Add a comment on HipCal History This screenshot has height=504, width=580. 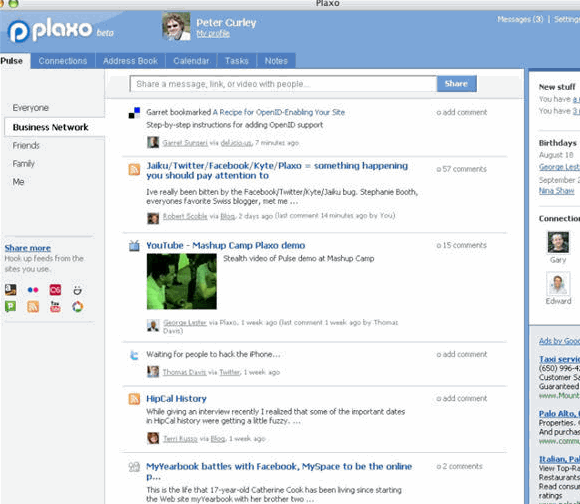click(462, 398)
